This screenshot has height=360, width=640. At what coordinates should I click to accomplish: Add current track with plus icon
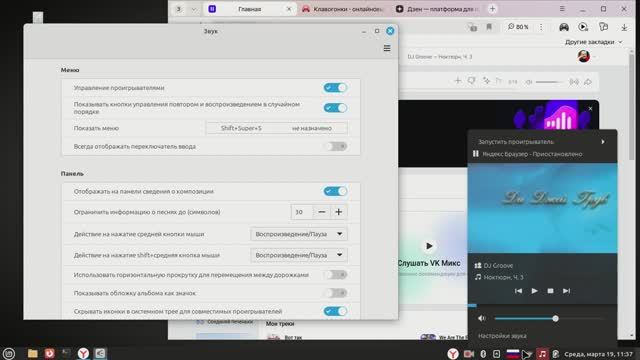click(x=458, y=81)
